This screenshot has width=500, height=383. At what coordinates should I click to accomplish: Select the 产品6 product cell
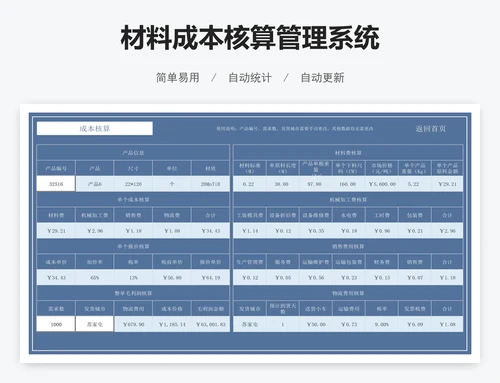[95, 184]
